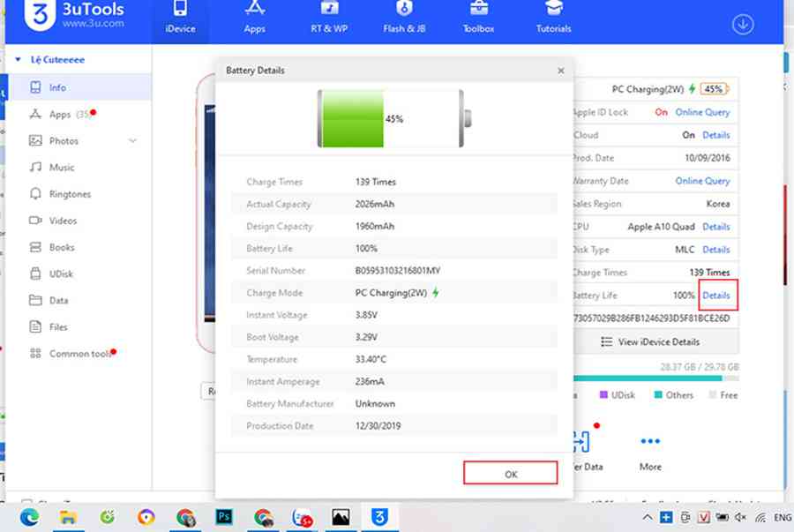Show hidden system tray icons

pyautogui.click(x=648, y=517)
